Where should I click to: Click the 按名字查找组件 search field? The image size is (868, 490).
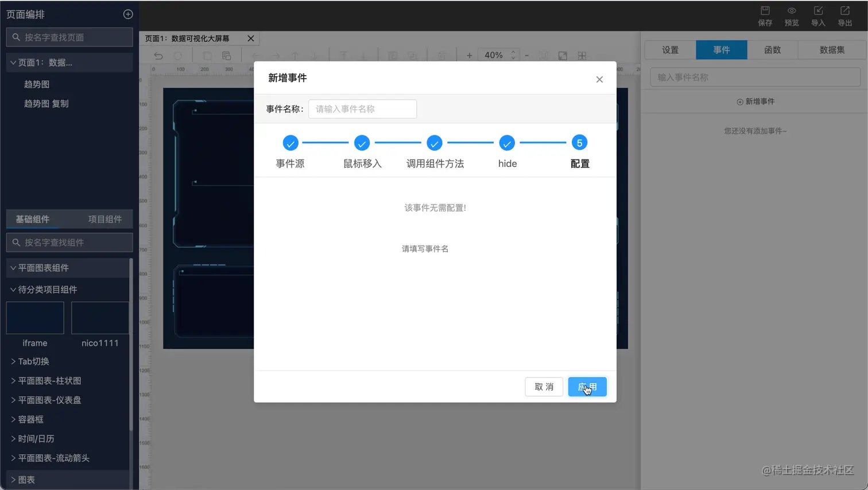click(x=69, y=243)
